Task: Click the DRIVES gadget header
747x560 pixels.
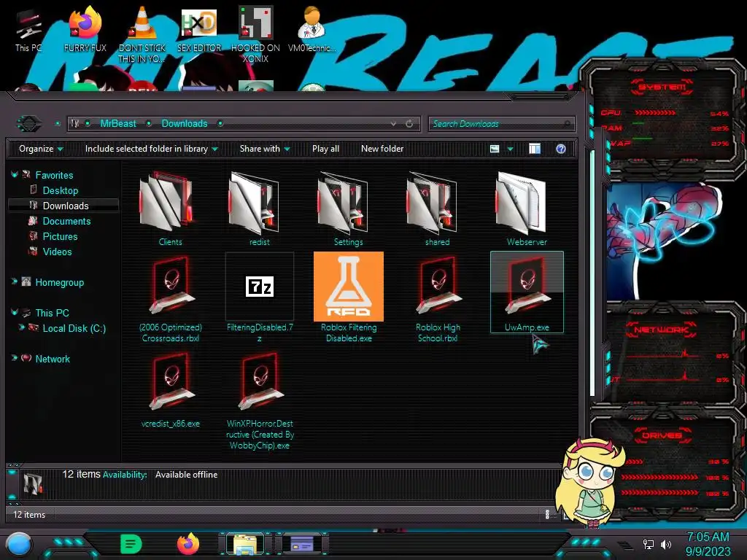Action: point(661,435)
